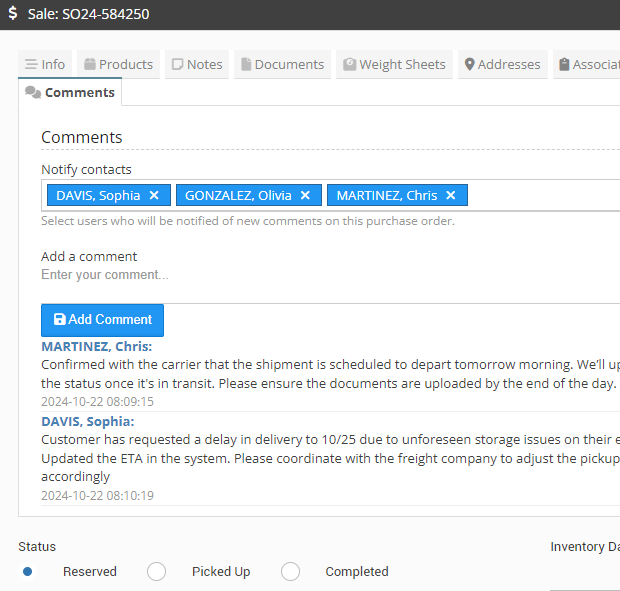Image resolution: width=620 pixels, height=591 pixels.
Task: Click the Enter your comment text box
Action: pos(331,284)
